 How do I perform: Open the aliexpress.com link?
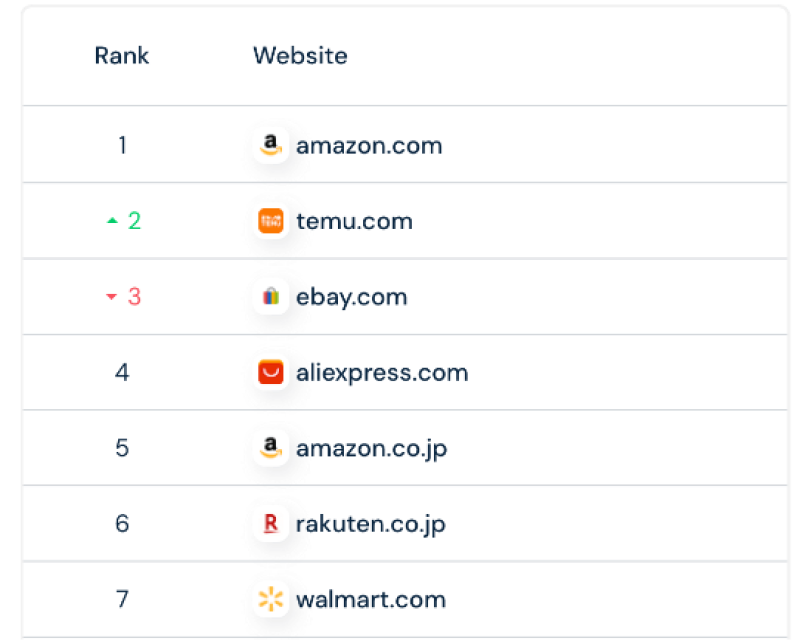382,373
